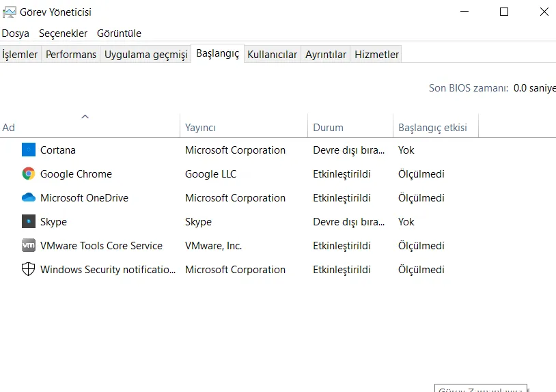Click the 0.0 saniye BIOS value
Viewport: 556px width, 392px height.
coord(534,88)
